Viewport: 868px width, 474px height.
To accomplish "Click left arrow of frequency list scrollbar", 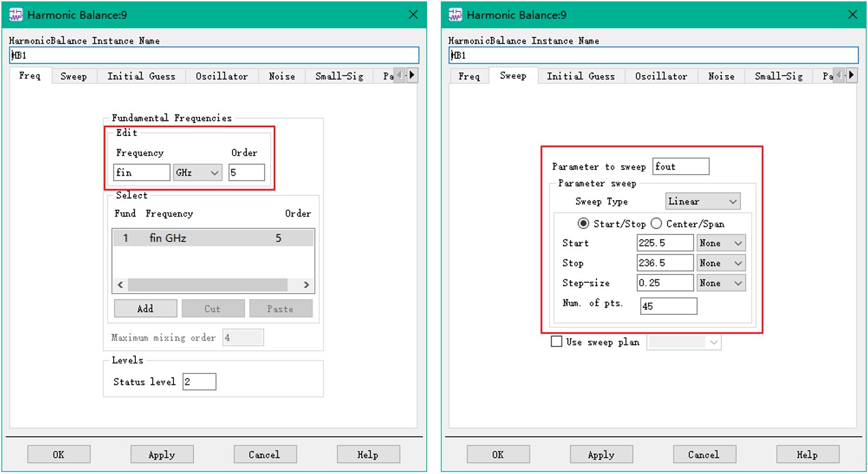I will (121, 285).
